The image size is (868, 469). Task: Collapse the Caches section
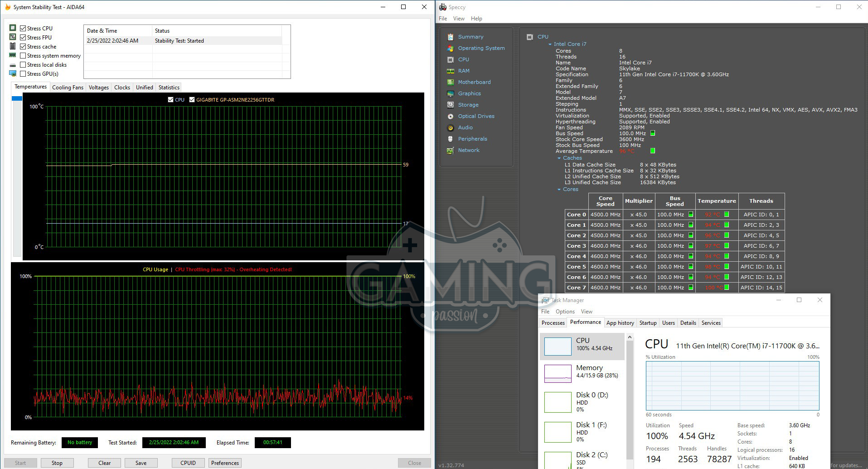coord(559,158)
